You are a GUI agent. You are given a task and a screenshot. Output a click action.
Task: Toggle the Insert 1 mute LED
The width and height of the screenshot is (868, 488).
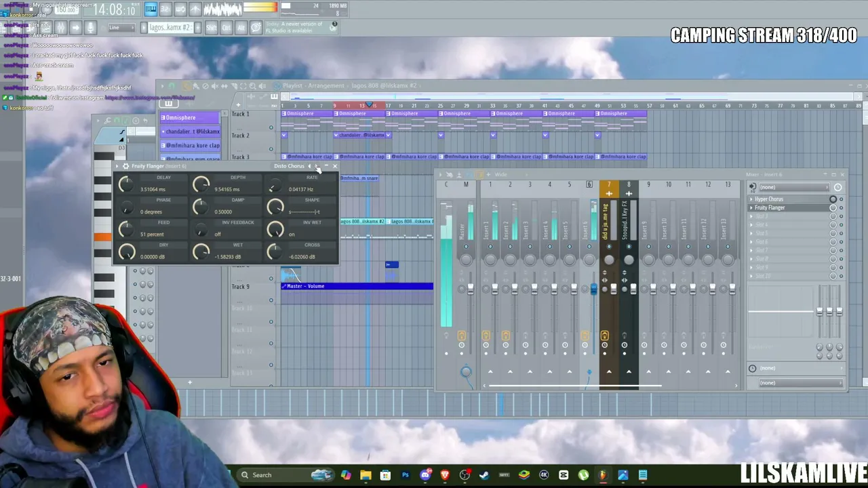[x=490, y=247]
